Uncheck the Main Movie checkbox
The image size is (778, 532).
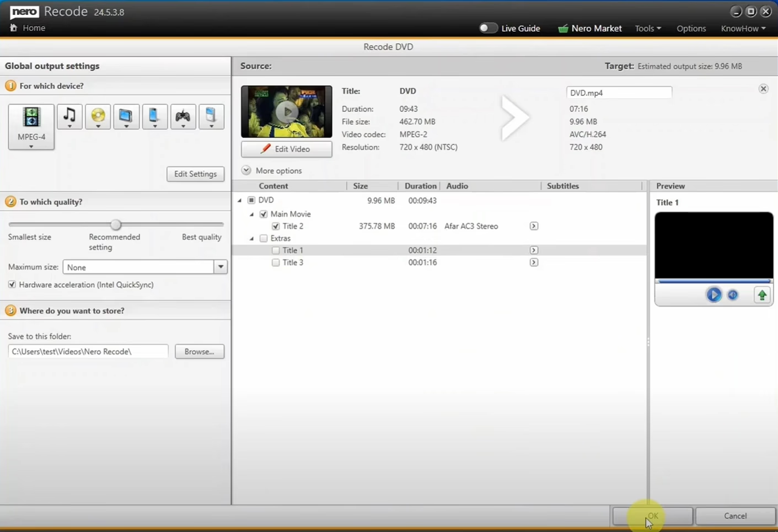click(264, 214)
